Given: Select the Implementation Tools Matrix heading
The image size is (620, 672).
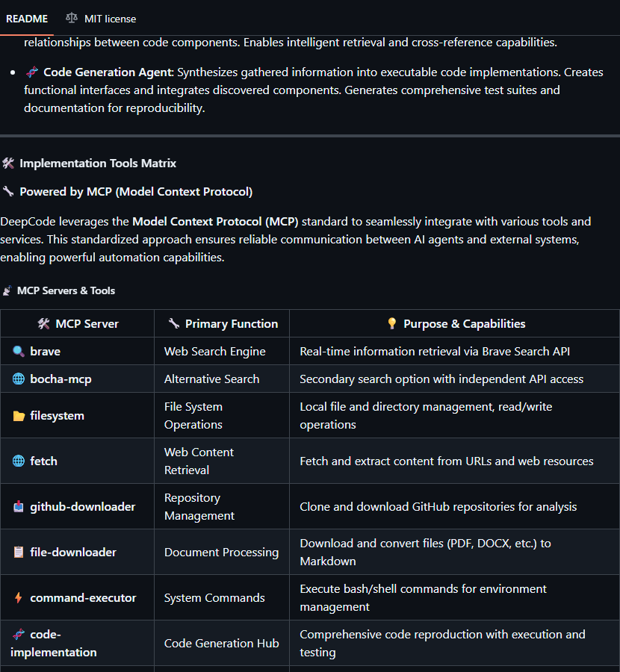Looking at the screenshot, I should [x=98, y=164].
